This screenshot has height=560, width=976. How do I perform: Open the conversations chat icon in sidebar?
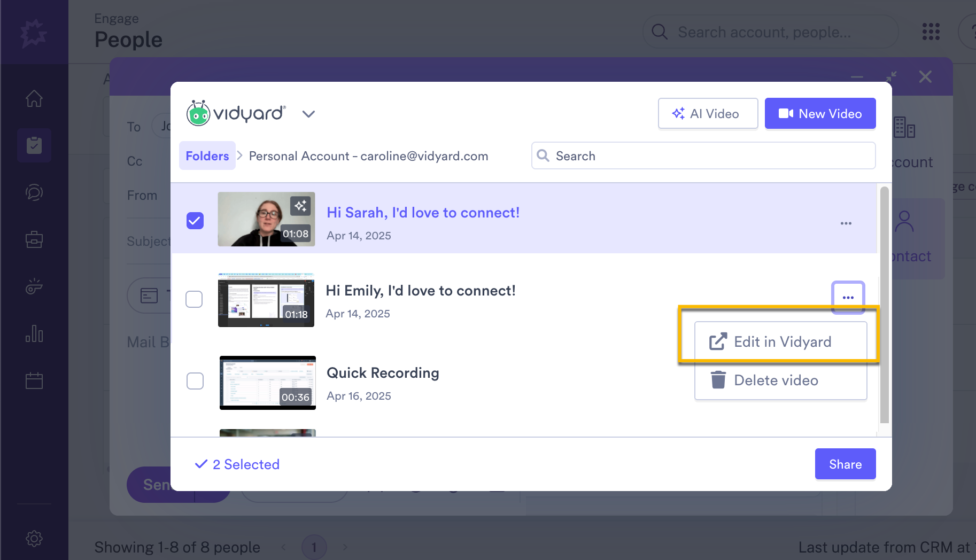[34, 192]
